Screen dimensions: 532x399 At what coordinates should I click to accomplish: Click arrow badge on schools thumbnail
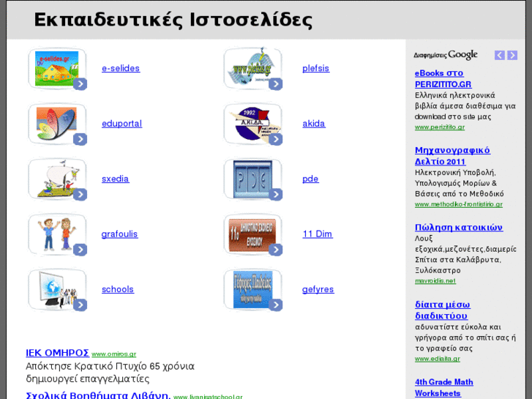tap(80, 305)
